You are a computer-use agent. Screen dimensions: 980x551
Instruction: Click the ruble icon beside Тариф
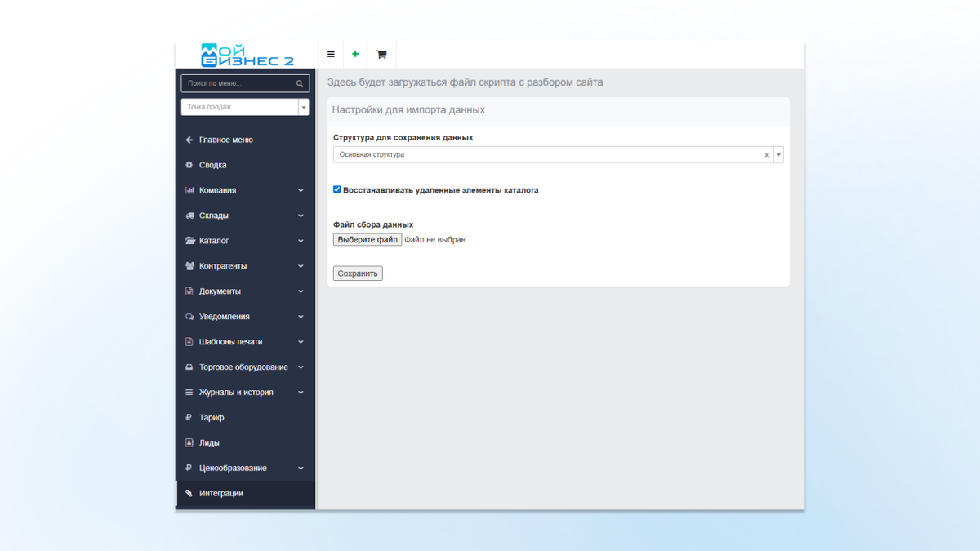pyautogui.click(x=189, y=418)
